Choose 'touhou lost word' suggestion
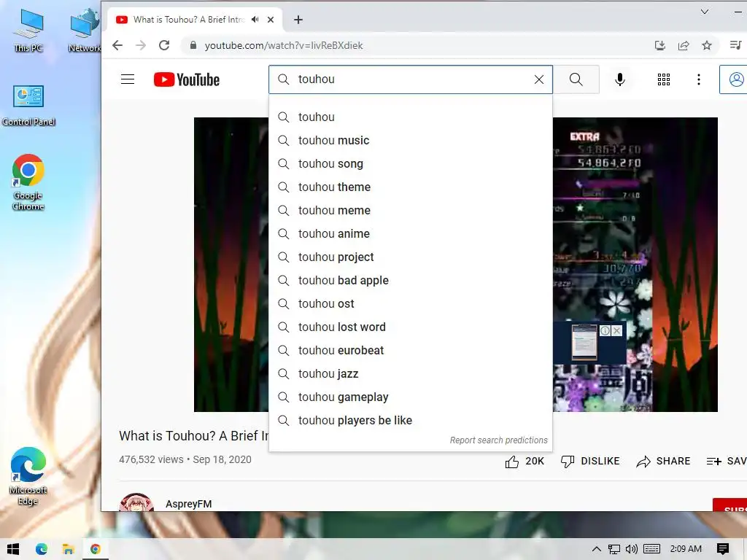Image resolution: width=747 pixels, height=560 pixels. (x=411, y=327)
